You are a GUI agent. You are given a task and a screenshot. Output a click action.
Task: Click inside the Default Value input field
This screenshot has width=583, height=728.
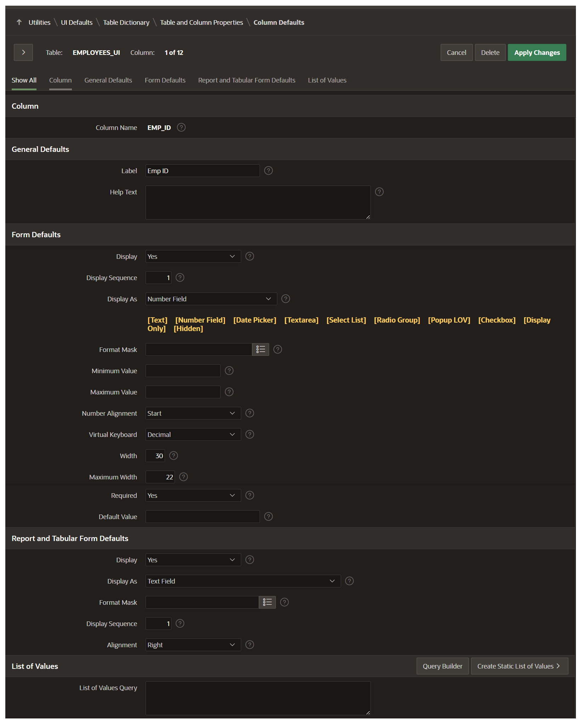click(202, 516)
